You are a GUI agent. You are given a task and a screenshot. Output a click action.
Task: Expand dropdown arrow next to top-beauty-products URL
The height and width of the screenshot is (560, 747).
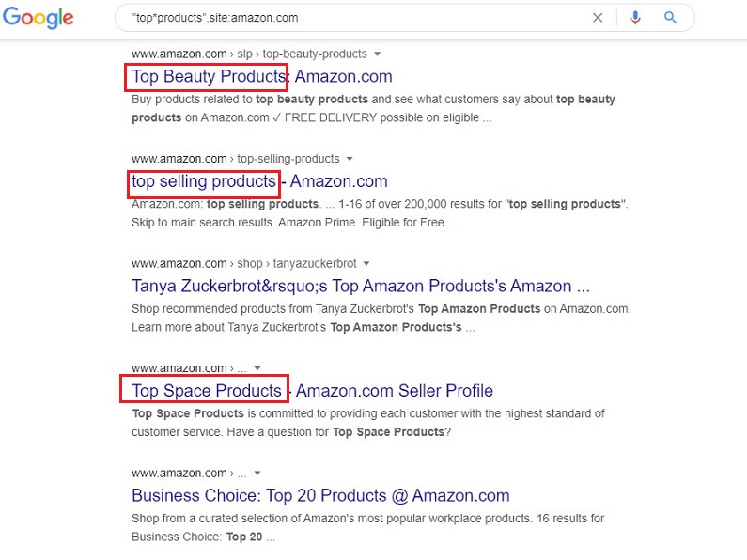(378, 54)
